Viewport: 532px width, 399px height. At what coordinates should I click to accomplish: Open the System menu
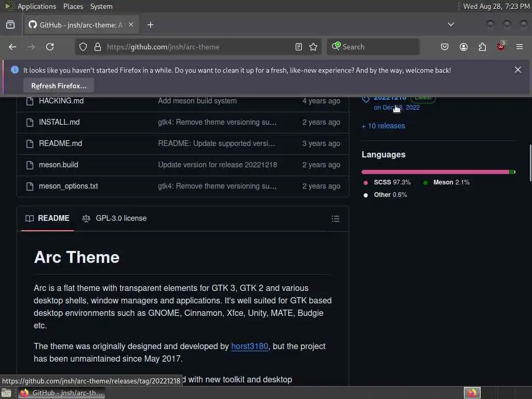(101, 6)
